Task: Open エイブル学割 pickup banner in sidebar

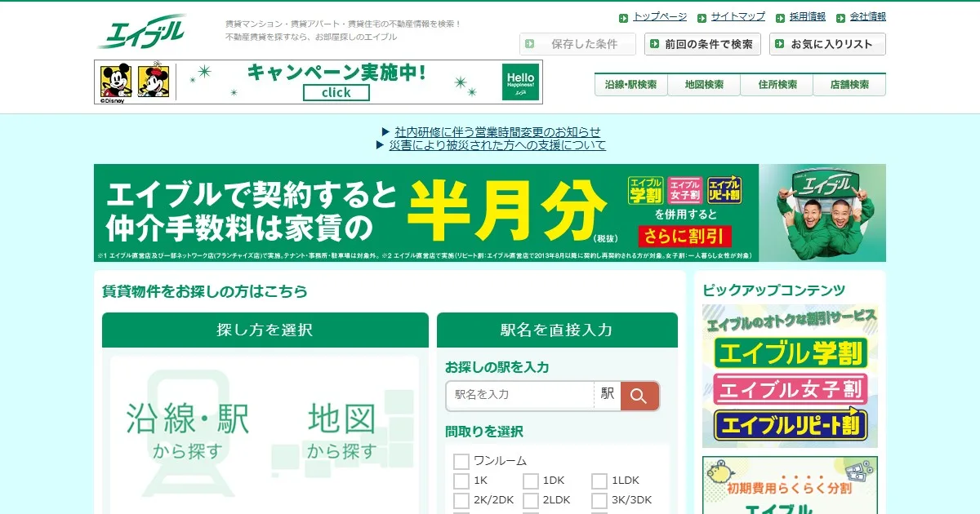Action: coord(790,353)
